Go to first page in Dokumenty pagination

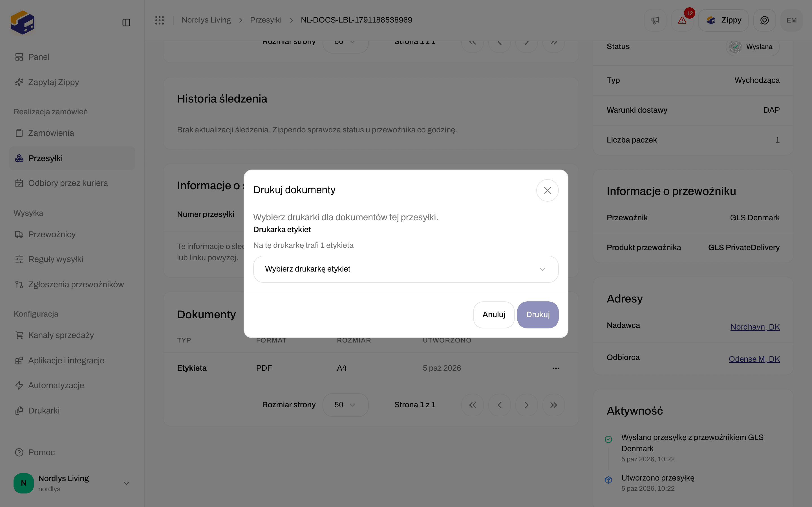click(473, 405)
